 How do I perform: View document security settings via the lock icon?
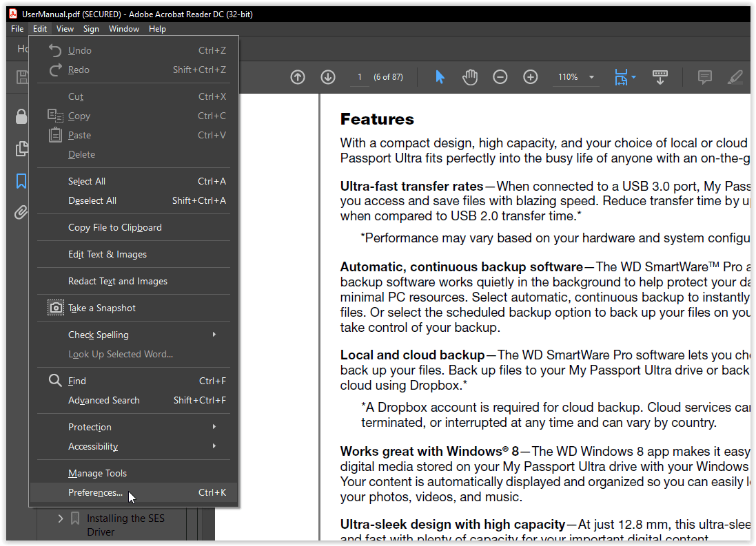pyautogui.click(x=21, y=116)
